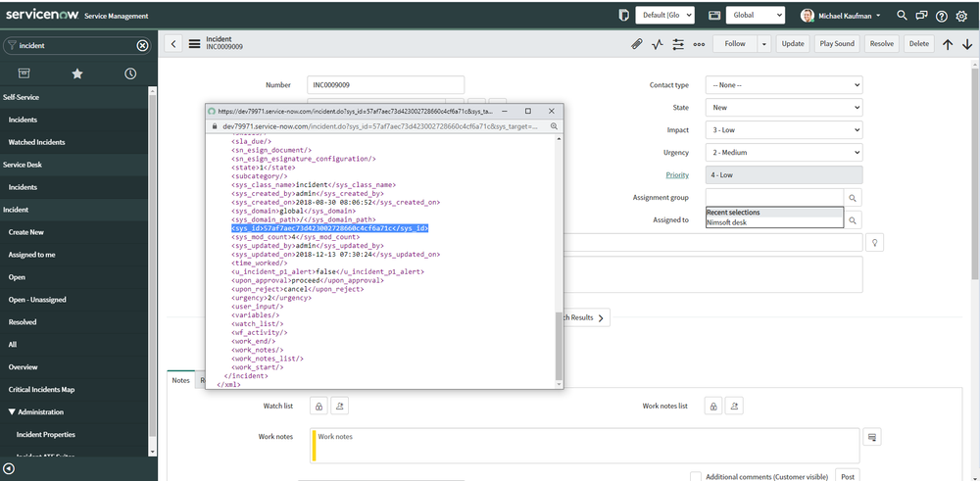Open Watched Incidents module
The height and width of the screenshot is (481, 980).
tap(36, 142)
